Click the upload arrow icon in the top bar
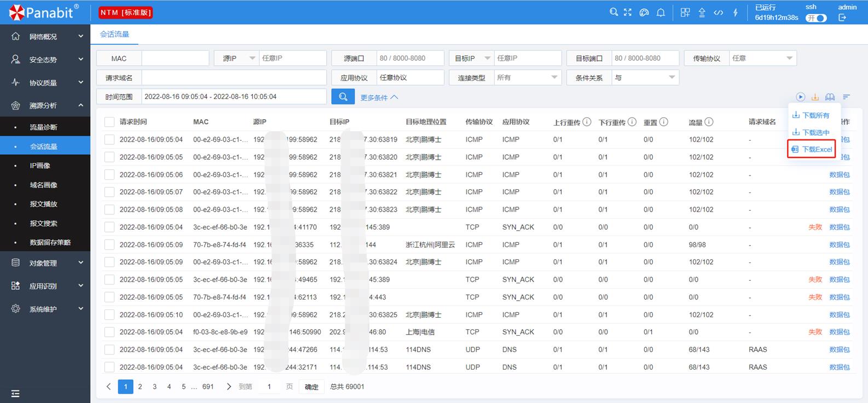This screenshot has width=868, height=403. tap(702, 12)
